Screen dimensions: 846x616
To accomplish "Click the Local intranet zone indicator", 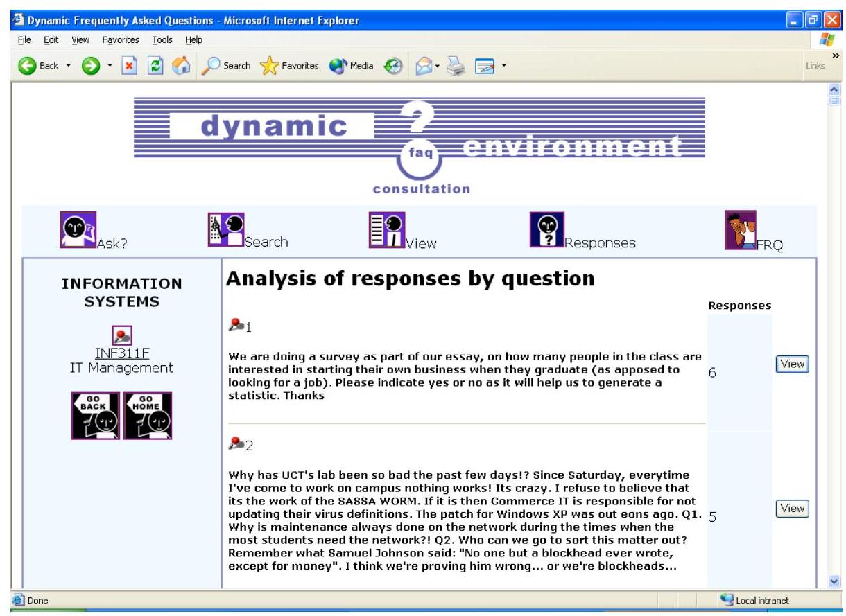I will coord(756,601).
